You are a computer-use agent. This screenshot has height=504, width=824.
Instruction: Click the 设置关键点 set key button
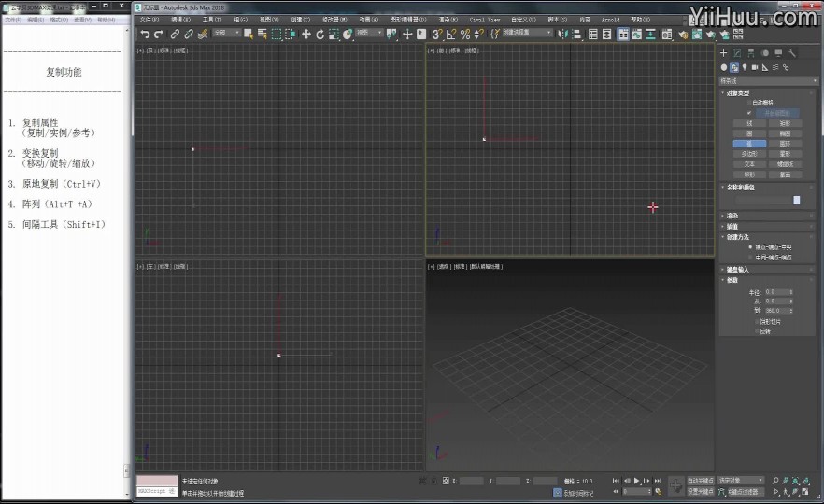(701, 491)
